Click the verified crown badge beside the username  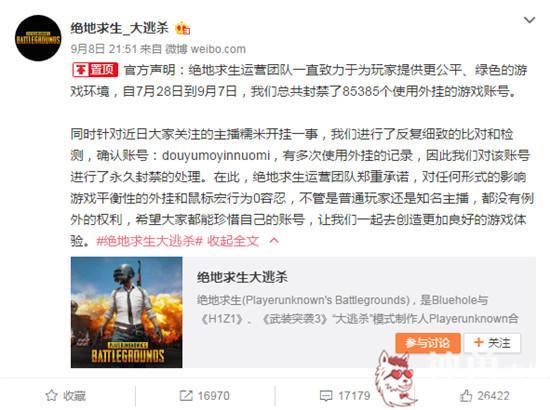point(183,28)
